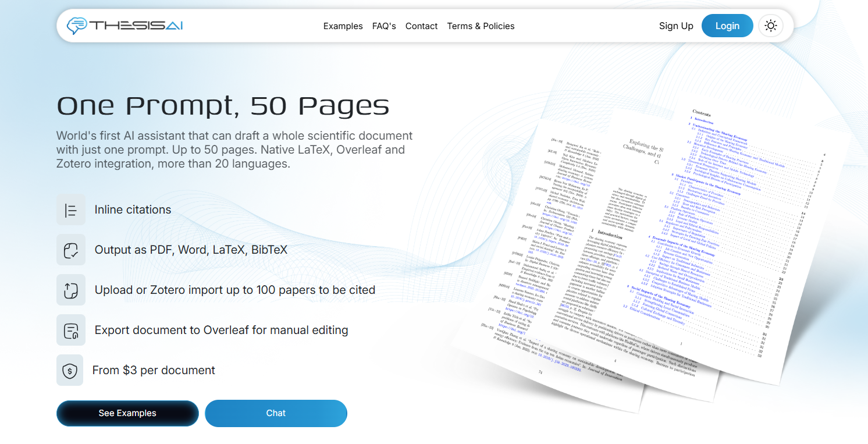868x444 pixels.
Task: Toggle the light/dark theme sun button
Action: pos(771,26)
